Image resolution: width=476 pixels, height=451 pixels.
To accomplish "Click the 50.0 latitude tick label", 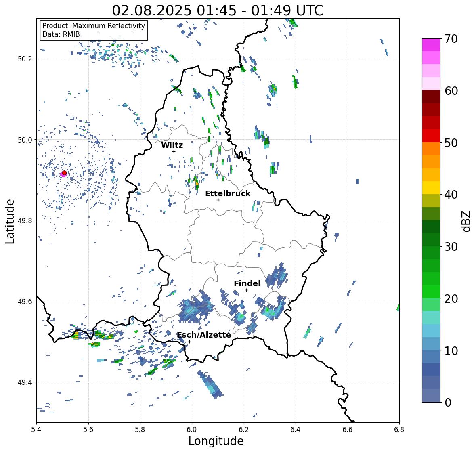I will (x=25, y=140).
